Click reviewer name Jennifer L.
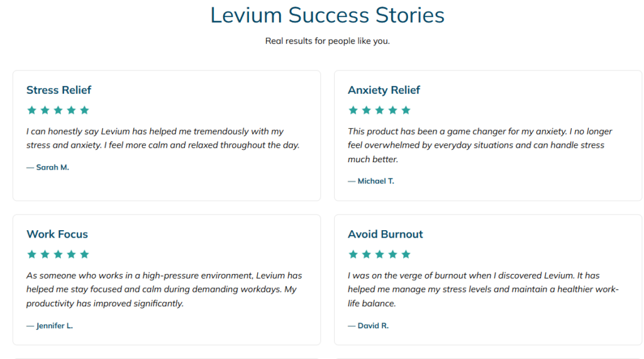This screenshot has width=644, height=359. pos(54,326)
